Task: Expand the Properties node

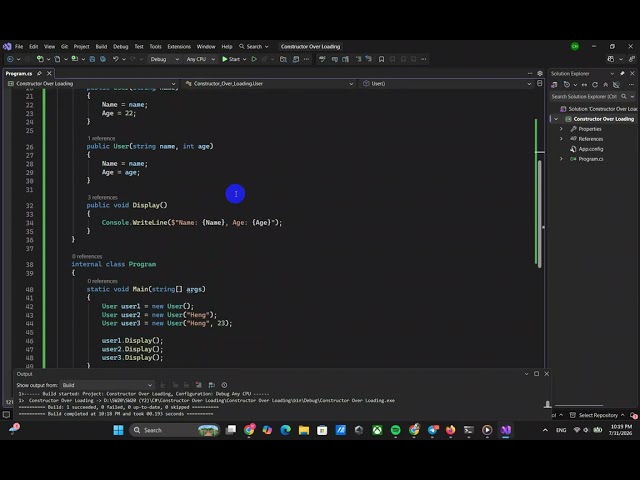Action: [x=561, y=129]
